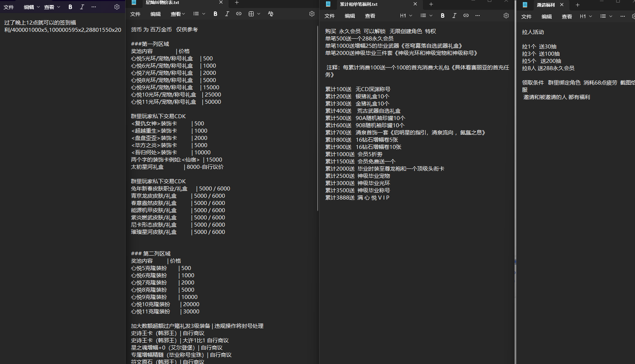This screenshot has height=364, width=635.
Task: Expand the H1 heading dropdown in 累计和单笔福利.txt window
Action: coord(406,16)
